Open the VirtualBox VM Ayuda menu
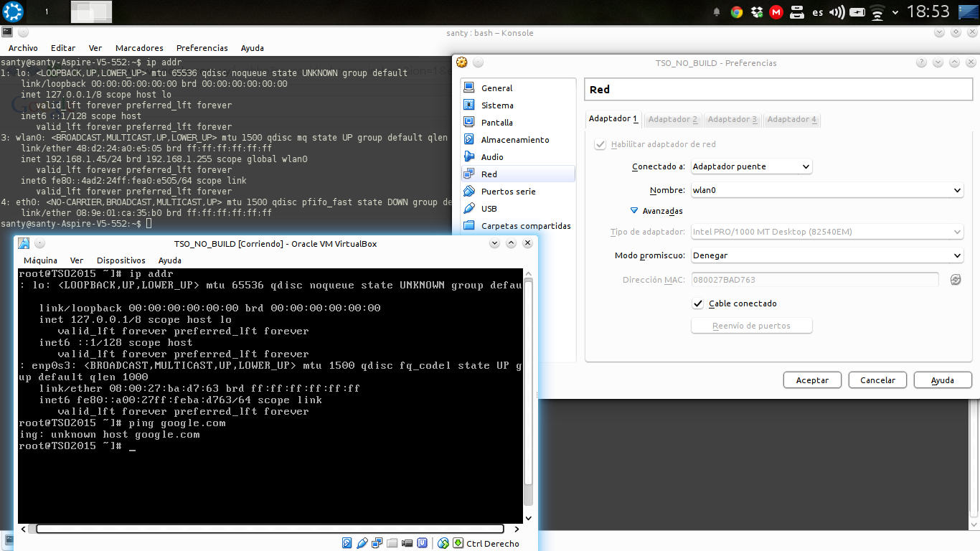This screenshot has width=980, height=551. pos(170,260)
